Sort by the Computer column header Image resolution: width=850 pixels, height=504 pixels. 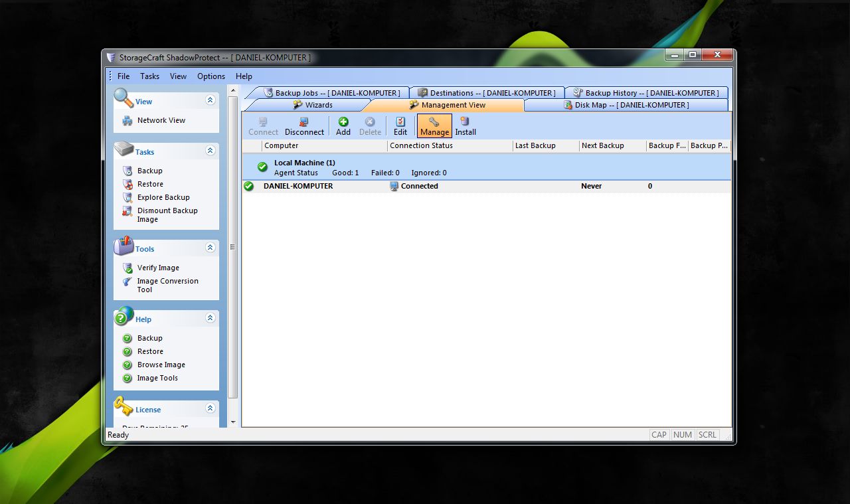point(325,145)
